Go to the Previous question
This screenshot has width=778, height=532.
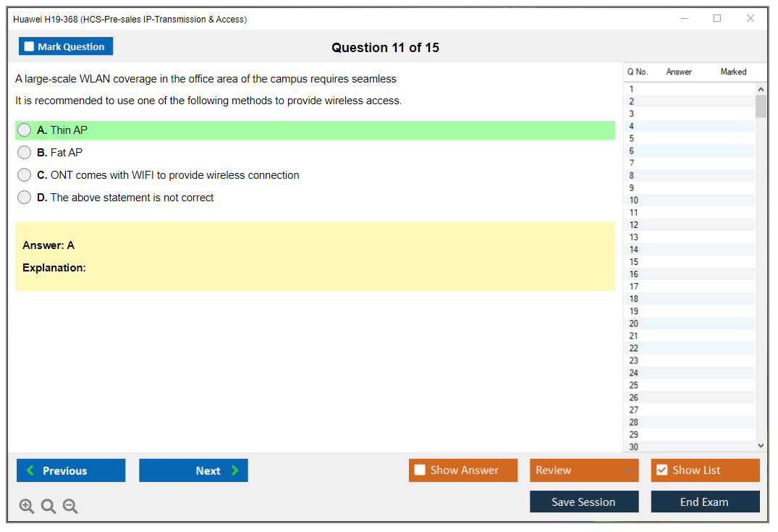click(x=71, y=470)
